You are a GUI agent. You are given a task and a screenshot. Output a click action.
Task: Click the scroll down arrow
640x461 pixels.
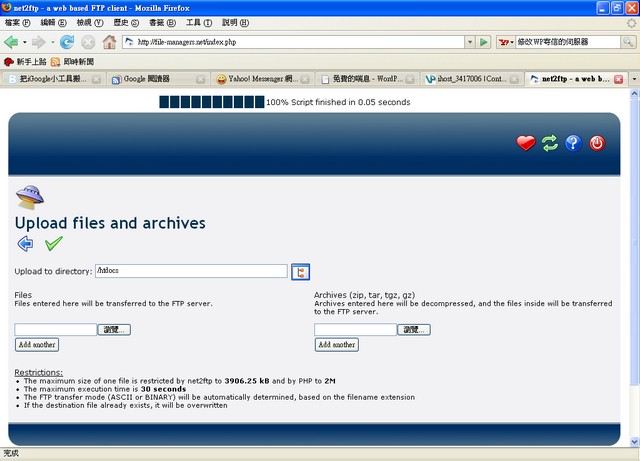634,441
